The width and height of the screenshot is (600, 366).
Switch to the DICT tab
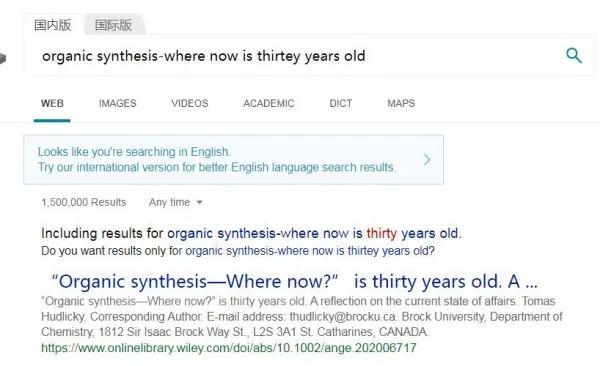pos(341,103)
